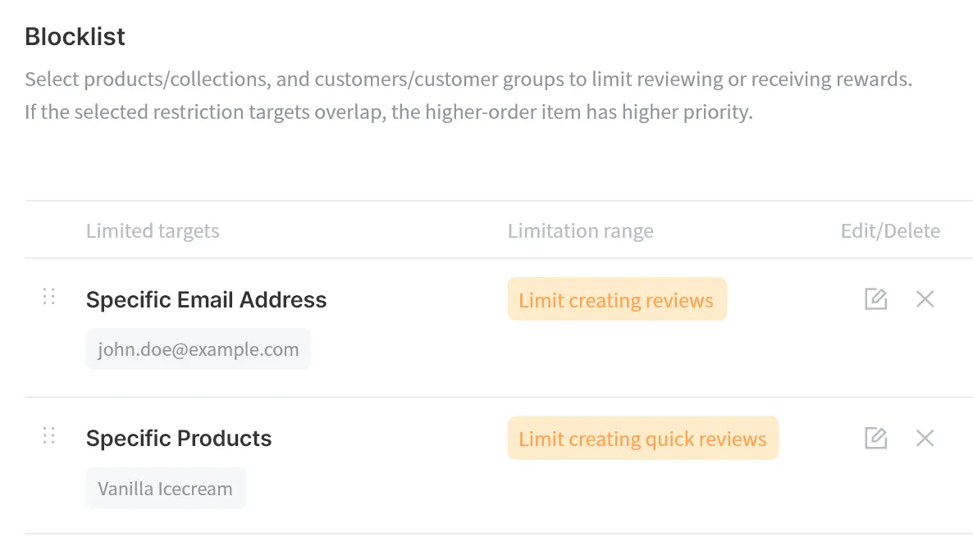Remove the Specific Products blocklist entry
Screen dimensions: 973x560
pos(925,439)
